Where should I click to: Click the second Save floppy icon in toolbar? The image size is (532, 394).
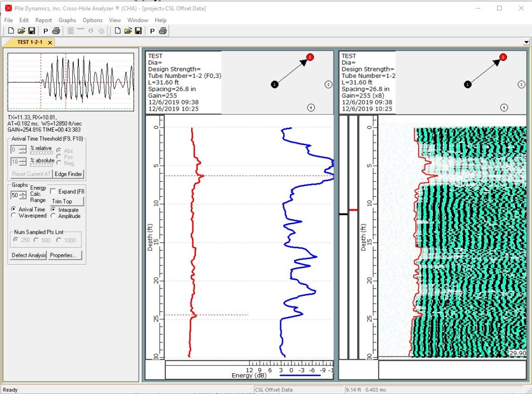[x=138, y=31]
